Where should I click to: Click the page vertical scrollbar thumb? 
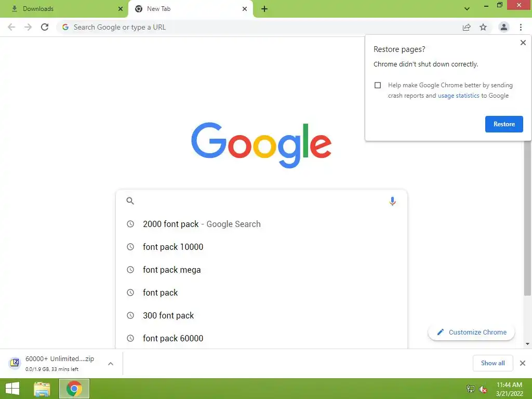point(527,217)
